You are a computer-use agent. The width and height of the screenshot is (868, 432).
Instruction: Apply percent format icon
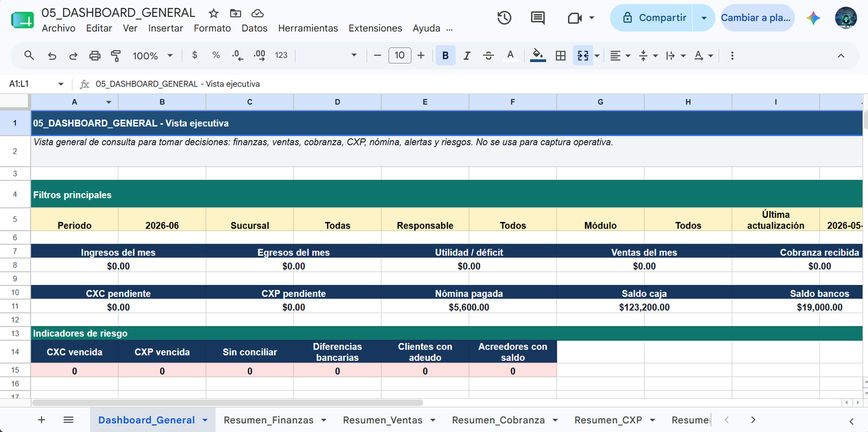pyautogui.click(x=216, y=55)
